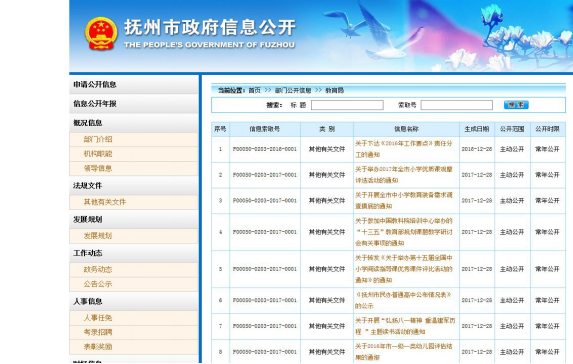The width and height of the screenshot is (573, 364).
Task: Select the 常年公开 cell in row 1
Action: pos(547,149)
